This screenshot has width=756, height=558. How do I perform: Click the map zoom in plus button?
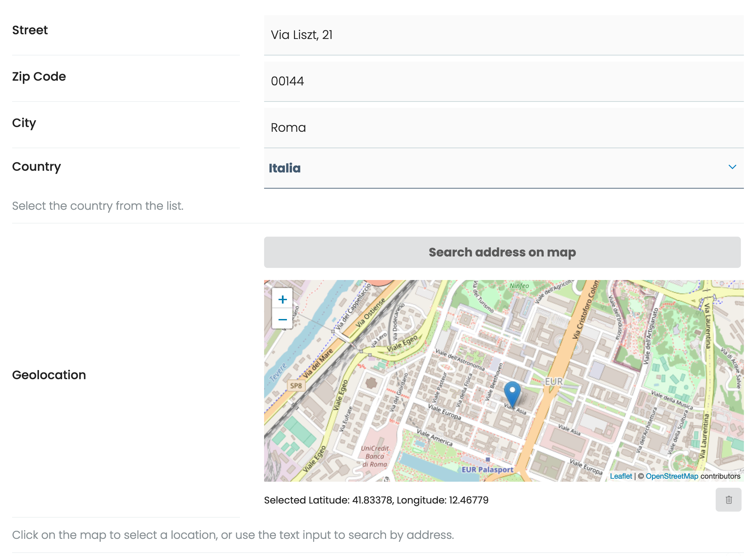(283, 300)
